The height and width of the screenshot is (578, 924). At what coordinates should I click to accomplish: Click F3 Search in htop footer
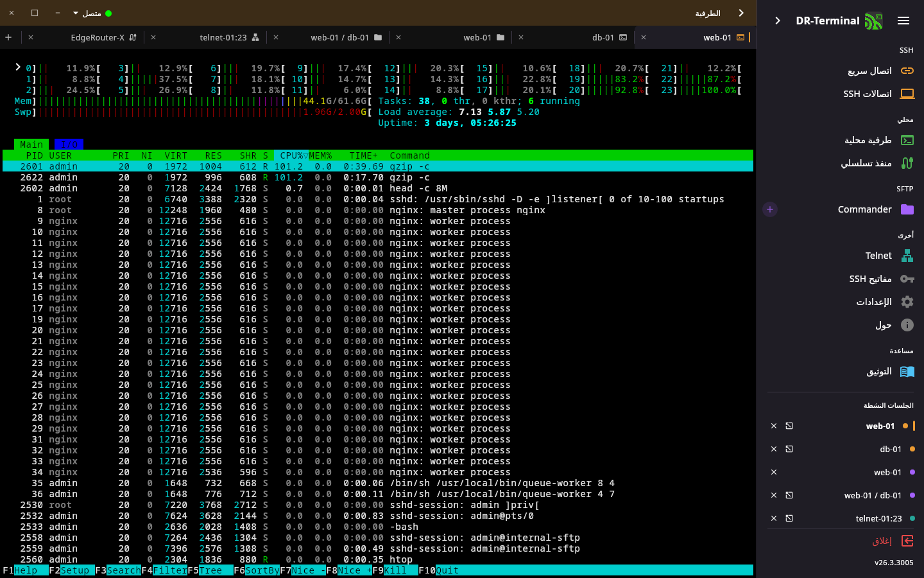coord(118,570)
